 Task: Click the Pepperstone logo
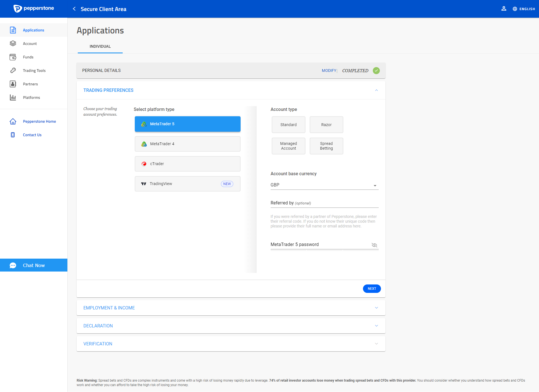[x=34, y=8]
